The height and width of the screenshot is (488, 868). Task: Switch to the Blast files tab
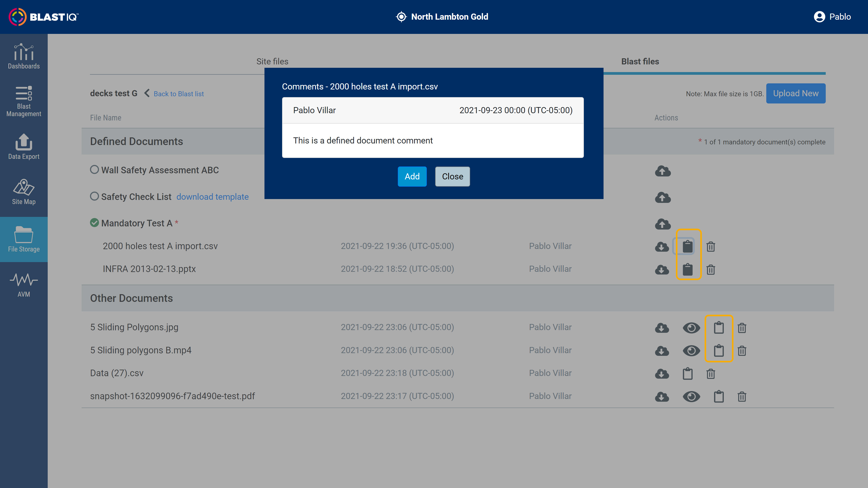coord(640,61)
